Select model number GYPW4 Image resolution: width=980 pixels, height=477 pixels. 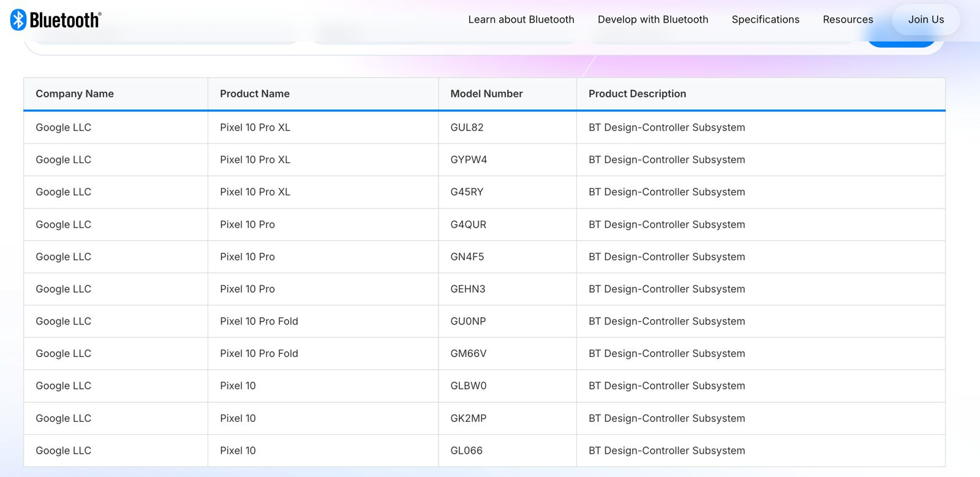tap(469, 160)
